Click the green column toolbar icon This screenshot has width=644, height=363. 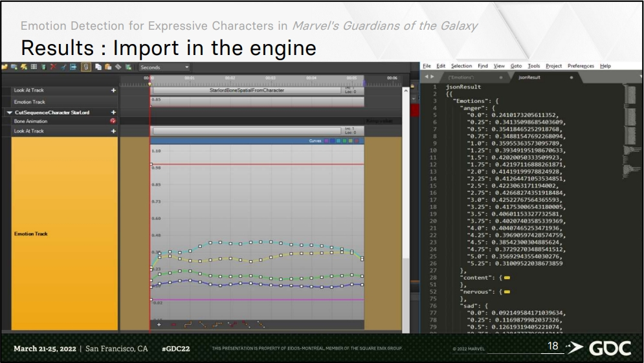43,67
